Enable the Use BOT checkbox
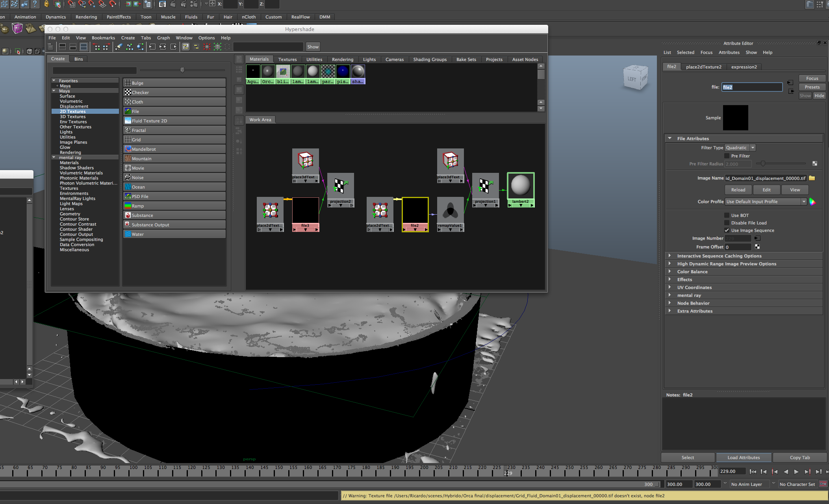 pyautogui.click(x=727, y=215)
